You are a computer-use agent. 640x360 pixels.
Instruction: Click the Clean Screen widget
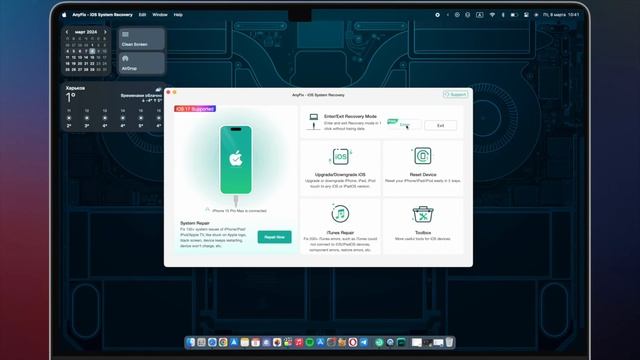point(141,39)
